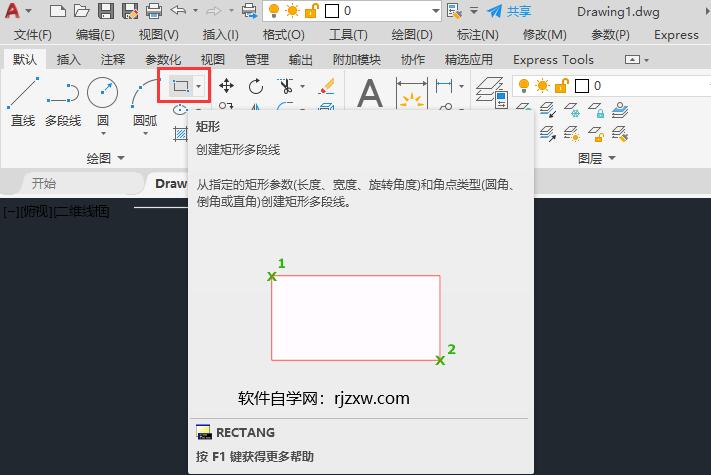Click the Dimension tool icon
711x475 pixels.
(412, 93)
